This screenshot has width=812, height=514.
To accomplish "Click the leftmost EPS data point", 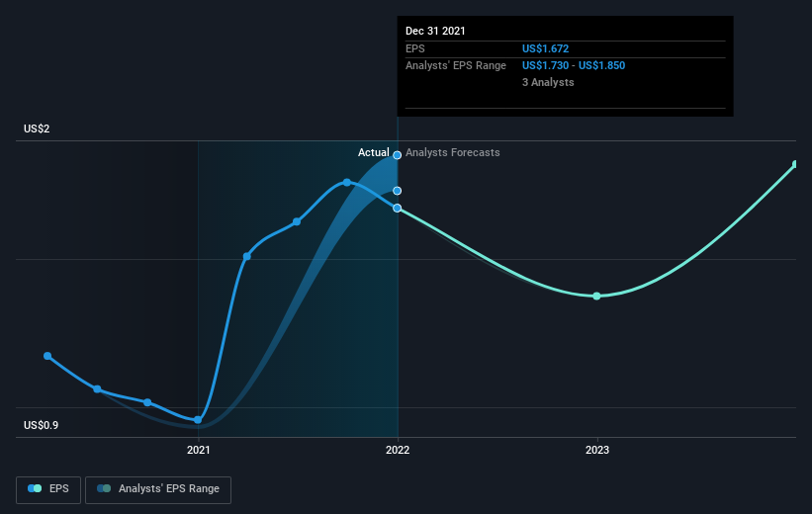I will pos(47,356).
